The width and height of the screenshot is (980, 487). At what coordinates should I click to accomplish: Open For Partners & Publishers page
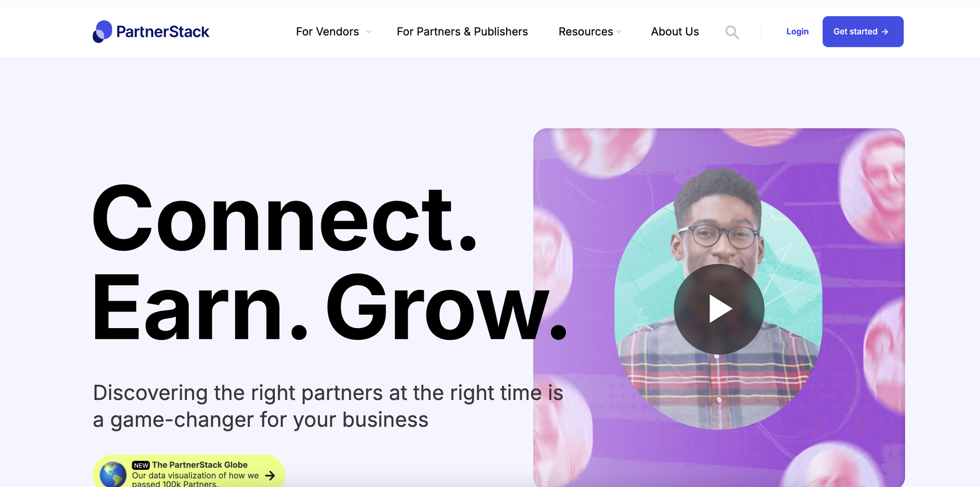tap(462, 32)
